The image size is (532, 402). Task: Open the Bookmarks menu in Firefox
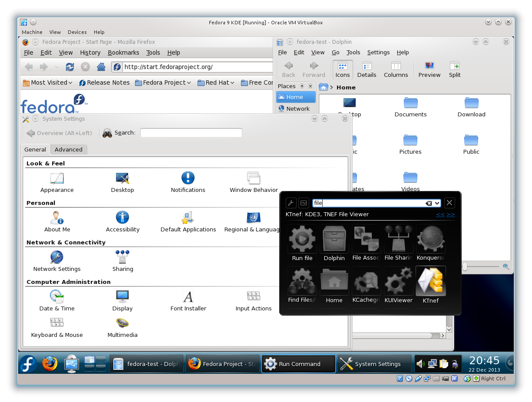tap(123, 53)
